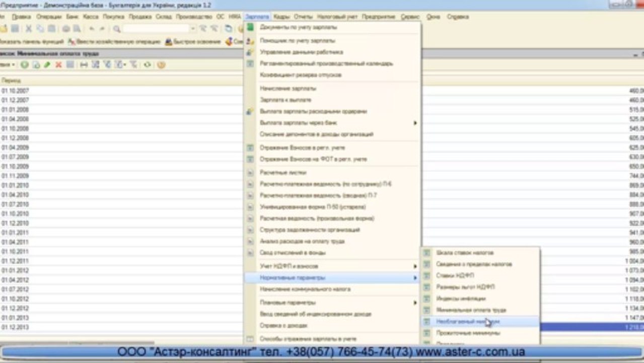644x363 pixels.
Task: Click Показать панель функций button
Action: pyautogui.click(x=32, y=42)
